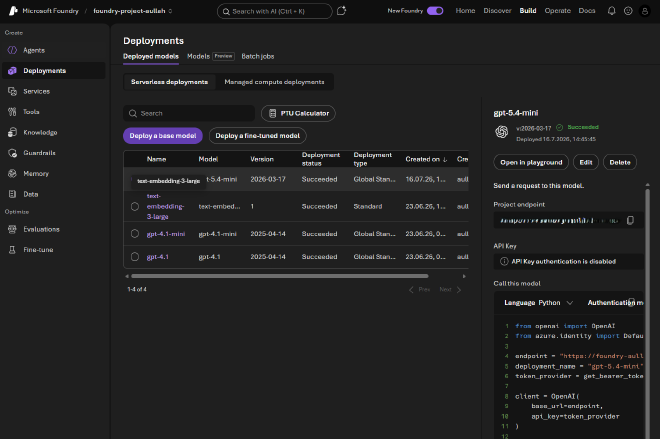The width and height of the screenshot is (660, 439).
Task: Open the PTU Calculator
Action: (298, 113)
